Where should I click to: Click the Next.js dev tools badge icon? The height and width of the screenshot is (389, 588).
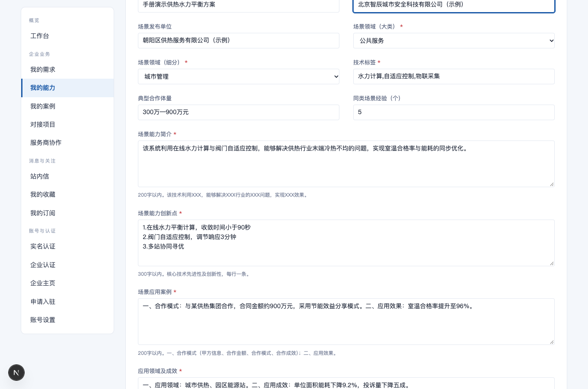click(x=16, y=373)
